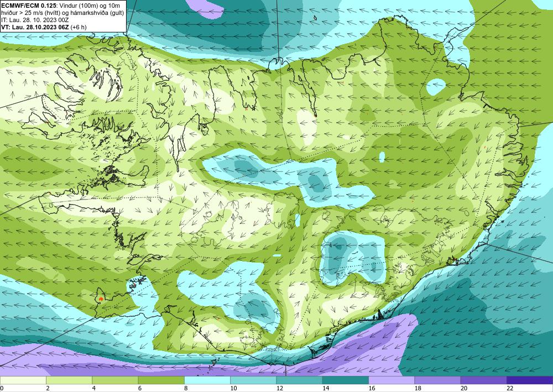Click the small cyan circle in the northeast
The height and width of the screenshot is (392, 553).
(x=436, y=86)
